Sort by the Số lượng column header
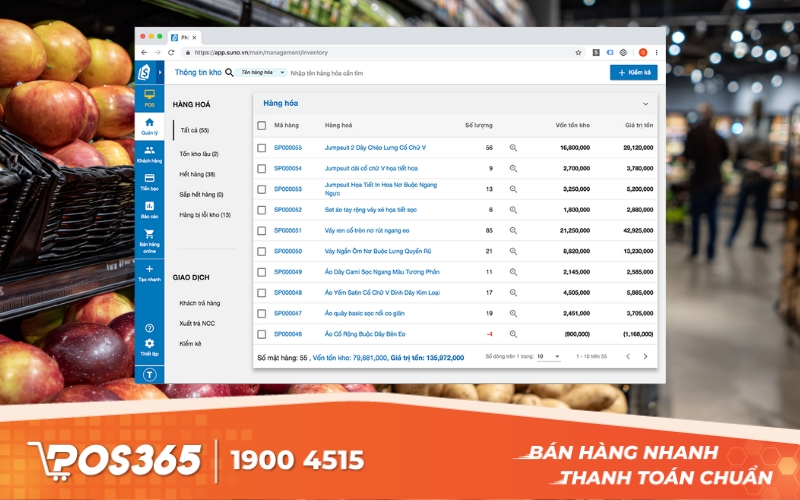The width and height of the screenshot is (800, 500). click(479, 125)
